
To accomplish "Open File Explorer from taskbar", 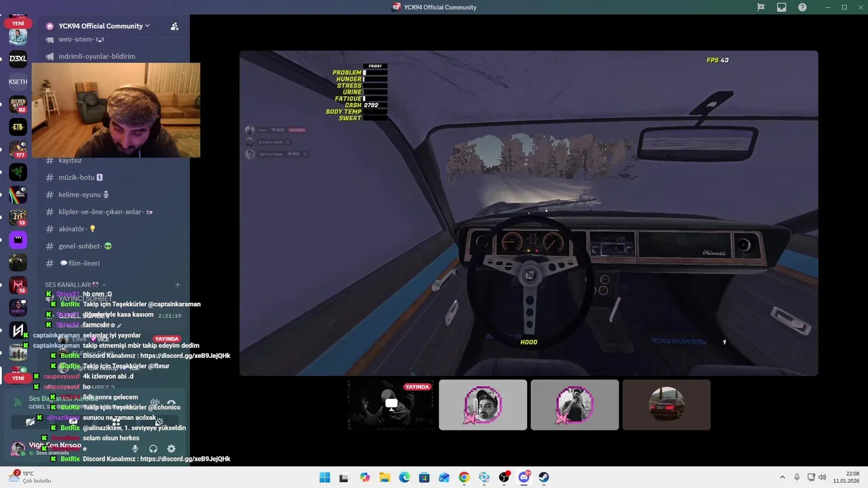I will [x=384, y=477].
